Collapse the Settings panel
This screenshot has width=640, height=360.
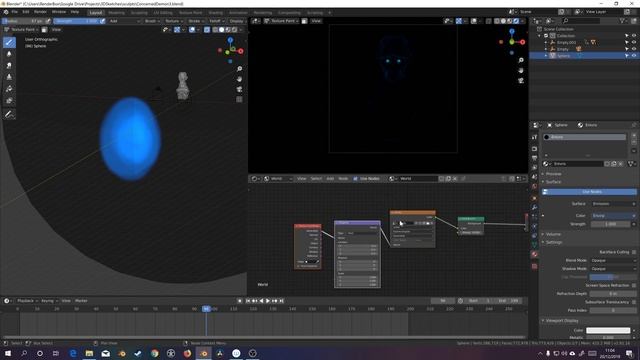553,242
